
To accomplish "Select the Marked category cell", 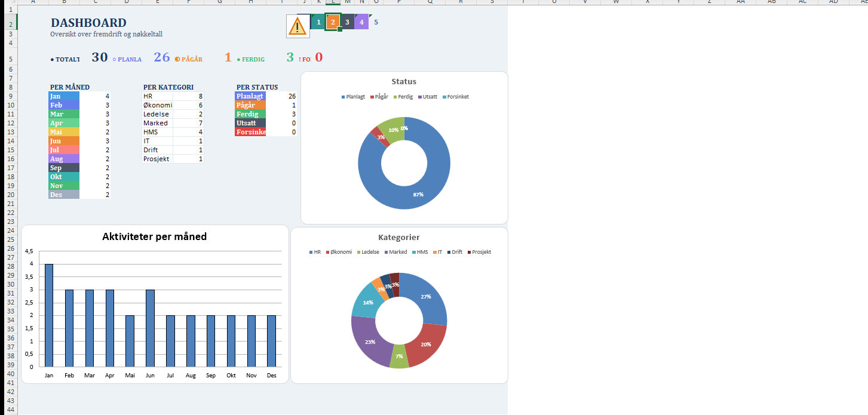I will coord(157,123).
